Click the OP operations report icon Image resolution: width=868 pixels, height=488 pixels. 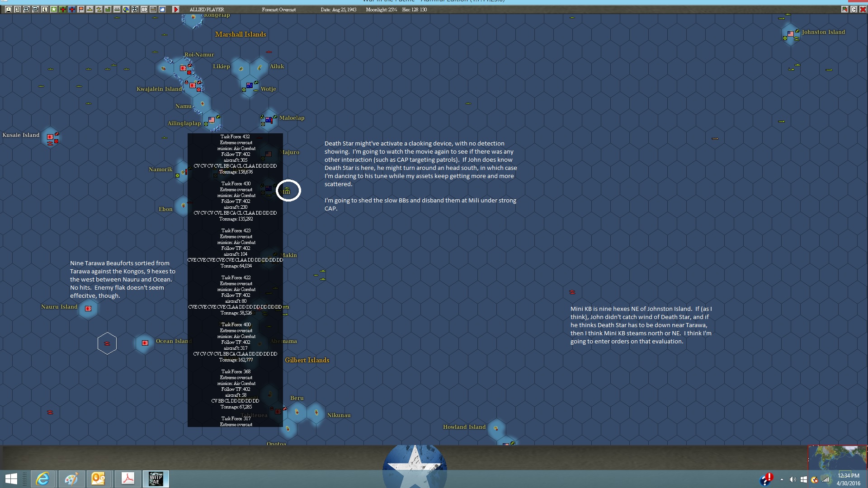144,9
